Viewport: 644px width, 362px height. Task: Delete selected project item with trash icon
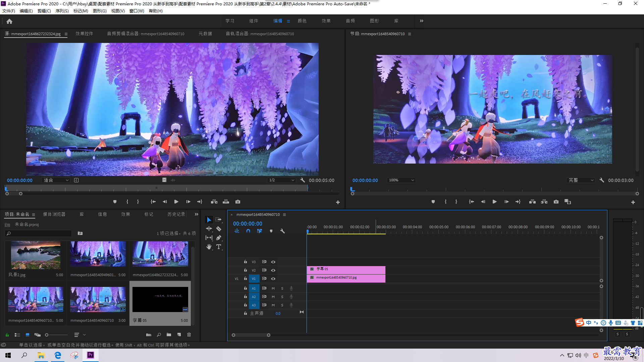click(189, 335)
